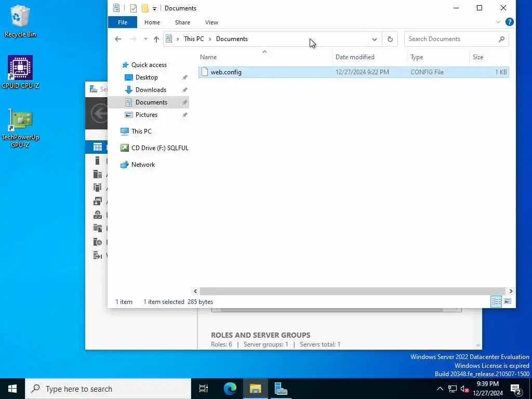Launch Microsoft Edge from the taskbar

click(x=230, y=389)
